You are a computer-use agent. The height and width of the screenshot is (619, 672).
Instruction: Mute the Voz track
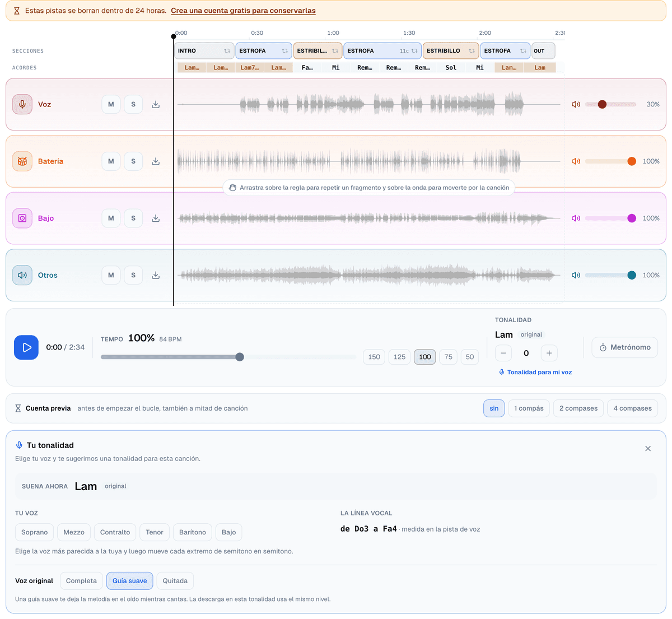point(111,104)
